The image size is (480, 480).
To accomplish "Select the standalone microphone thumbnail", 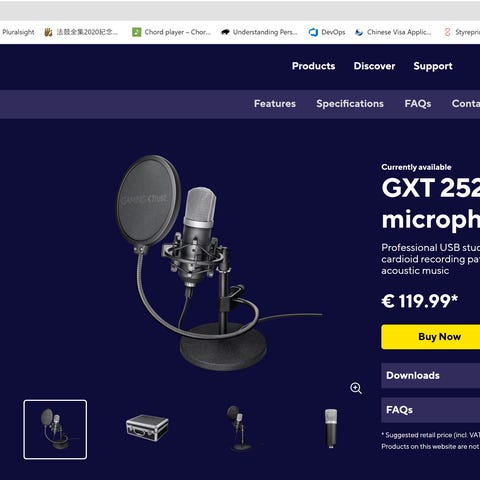I will [331, 429].
